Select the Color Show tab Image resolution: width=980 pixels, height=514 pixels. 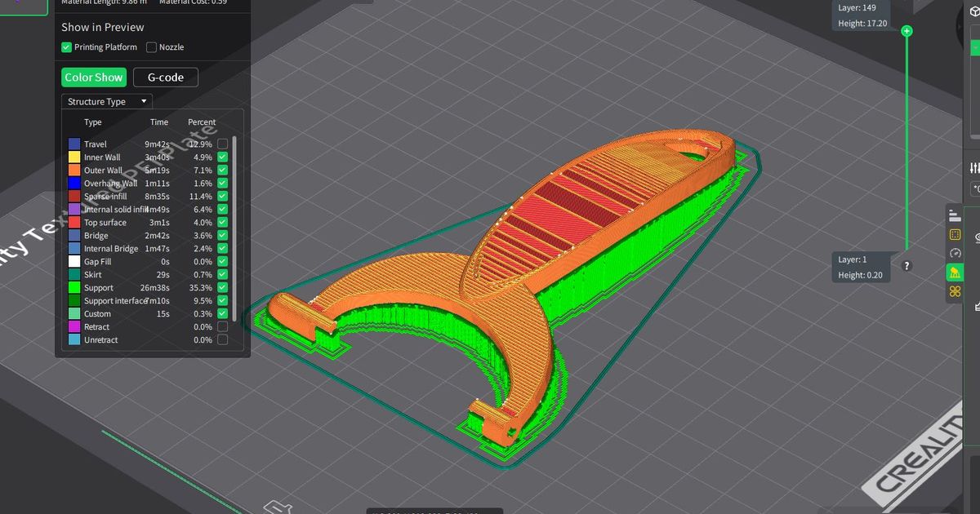pos(93,77)
